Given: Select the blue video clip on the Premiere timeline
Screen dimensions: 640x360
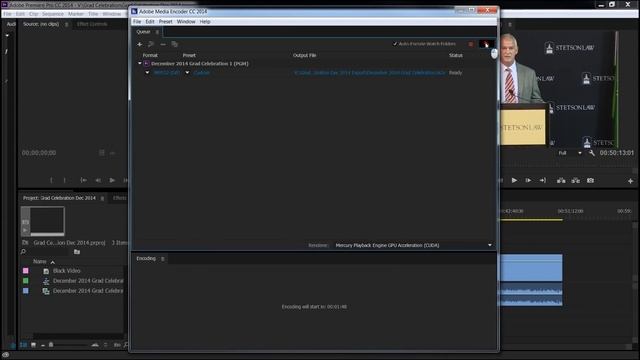Looking at the screenshot, I should pyautogui.click(x=531, y=267).
